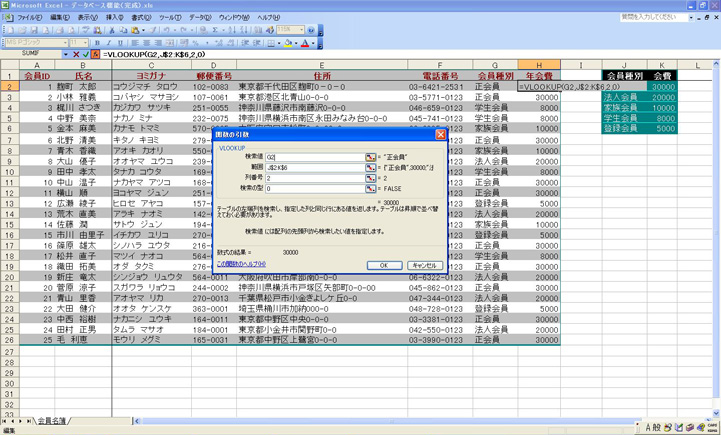Toggle Align Left button
The image size is (721, 435).
pyautogui.click(x=135, y=43)
